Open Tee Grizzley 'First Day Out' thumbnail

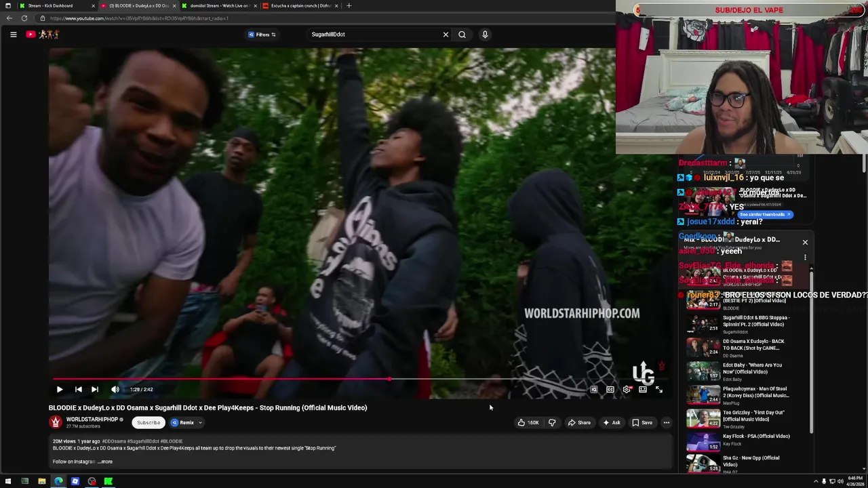[x=703, y=418]
